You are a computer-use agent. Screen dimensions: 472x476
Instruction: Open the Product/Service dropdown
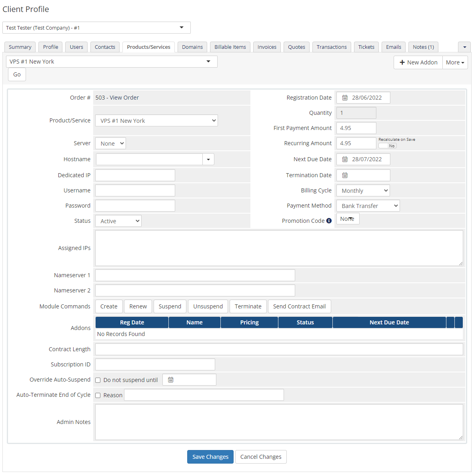pyautogui.click(x=156, y=120)
